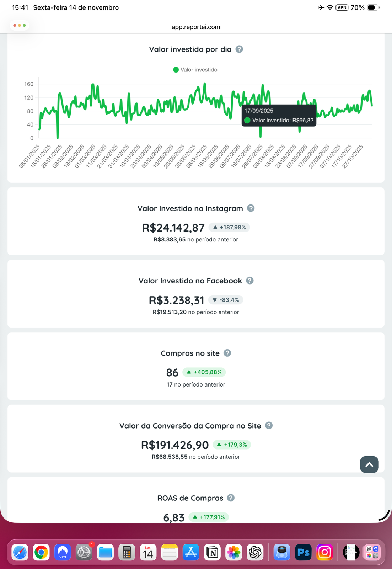
Task: Click the 27/10/2025 x-axis date label
Action: pyautogui.click(x=353, y=156)
